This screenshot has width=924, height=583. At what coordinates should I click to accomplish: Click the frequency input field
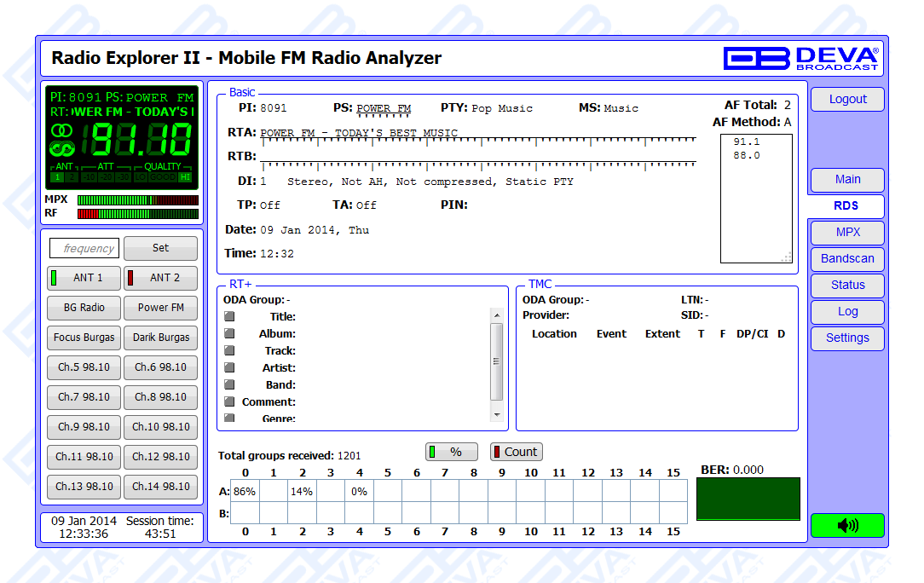[x=84, y=249]
